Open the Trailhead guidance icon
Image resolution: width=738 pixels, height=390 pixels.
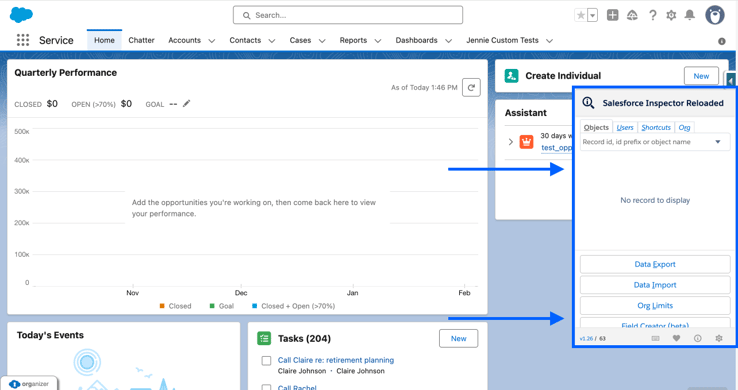pyautogui.click(x=632, y=15)
